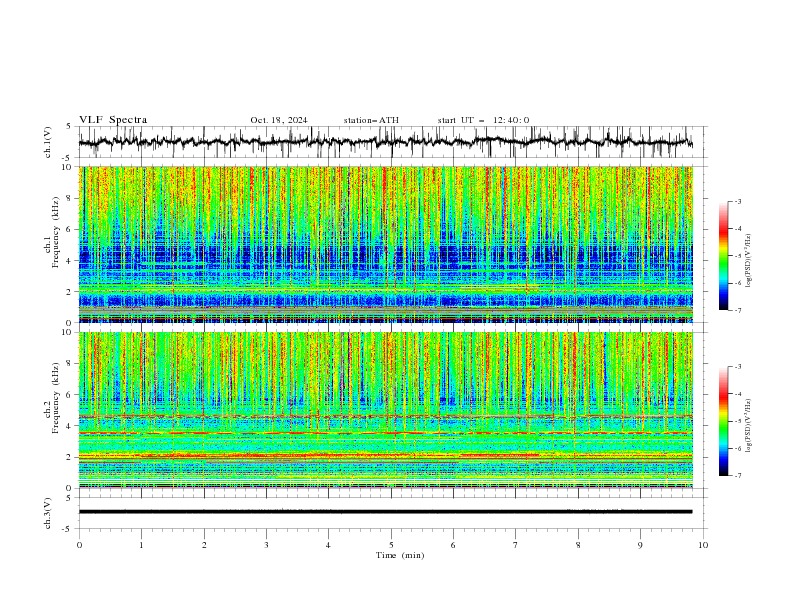
Task: Click the ch.1 spectrogram panel
Action: click(385, 244)
